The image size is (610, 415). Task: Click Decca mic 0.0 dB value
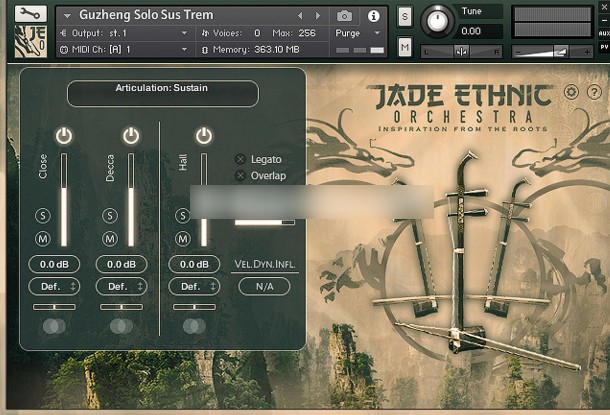tap(121, 264)
